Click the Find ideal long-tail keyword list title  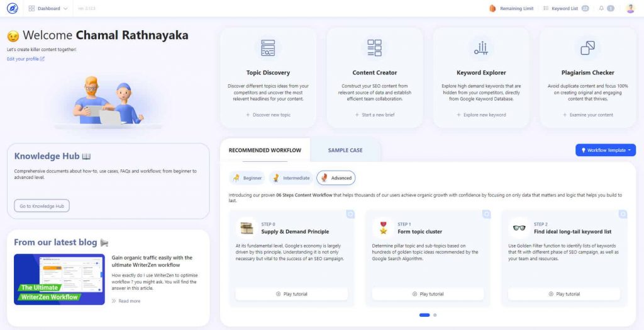[572, 232]
